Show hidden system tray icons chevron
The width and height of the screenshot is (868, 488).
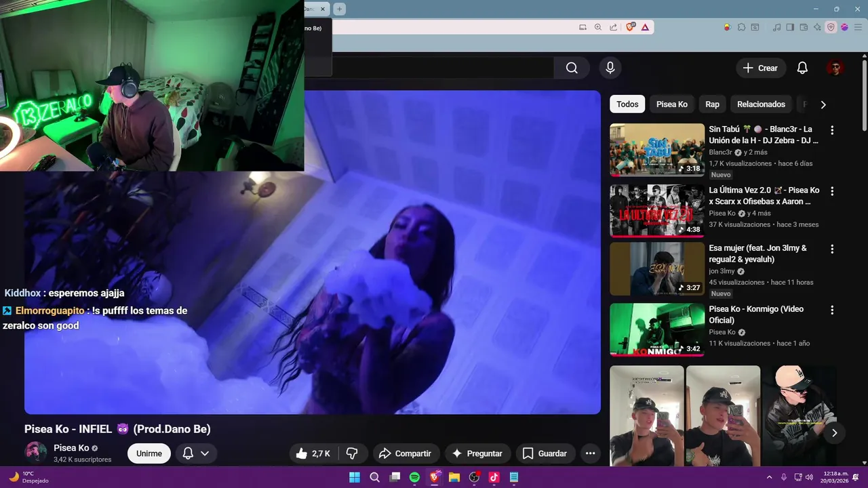pyautogui.click(x=769, y=477)
